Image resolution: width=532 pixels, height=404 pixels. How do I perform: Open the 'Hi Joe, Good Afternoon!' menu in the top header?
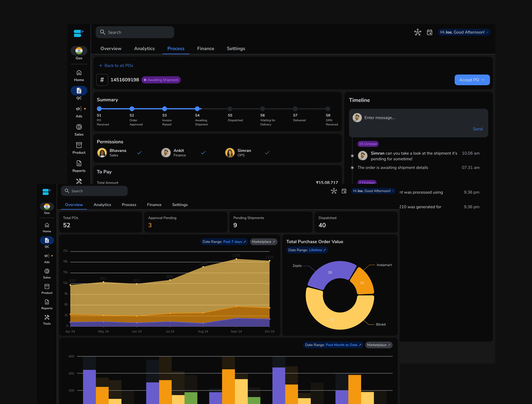point(464,32)
